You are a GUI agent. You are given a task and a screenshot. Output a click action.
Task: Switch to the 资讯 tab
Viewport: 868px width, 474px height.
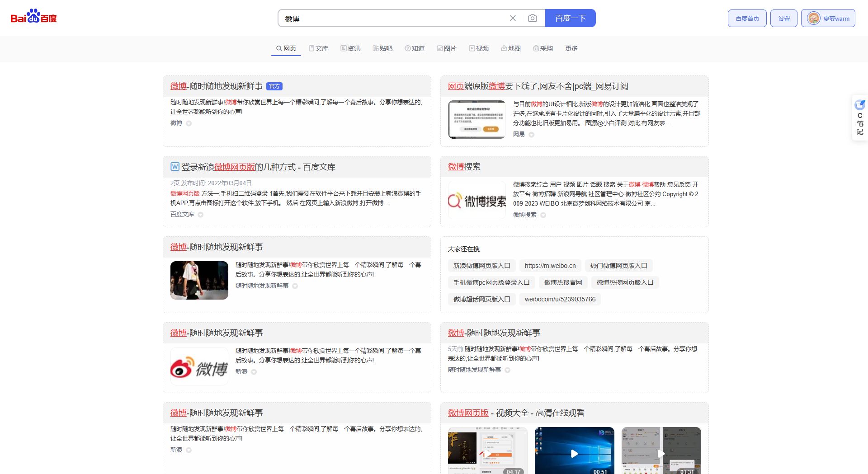tap(350, 48)
